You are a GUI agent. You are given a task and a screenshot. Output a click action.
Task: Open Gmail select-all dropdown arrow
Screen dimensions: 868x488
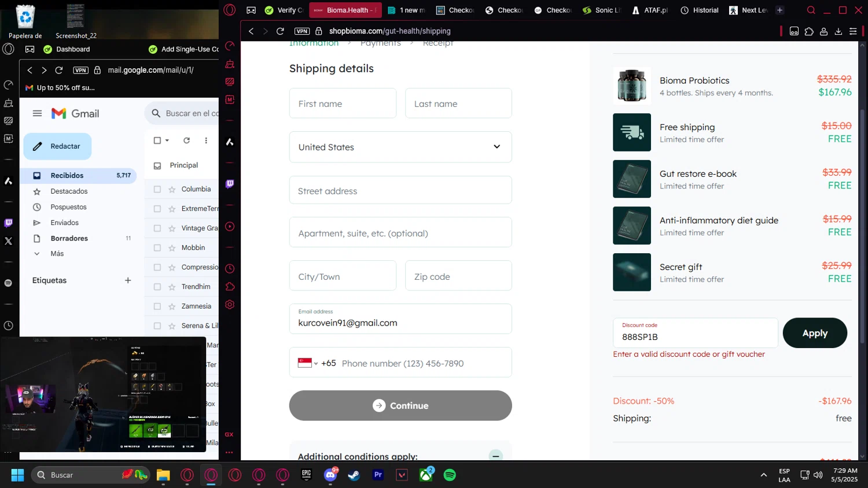(x=167, y=141)
